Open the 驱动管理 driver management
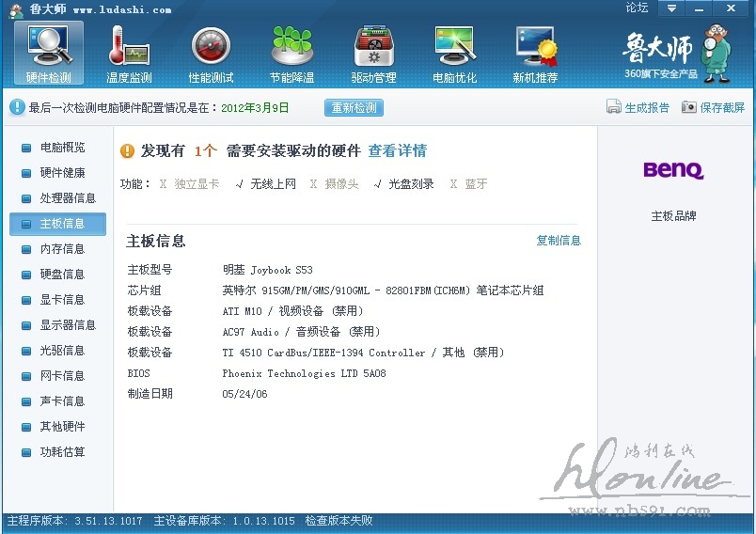The image size is (756, 534). (373, 54)
